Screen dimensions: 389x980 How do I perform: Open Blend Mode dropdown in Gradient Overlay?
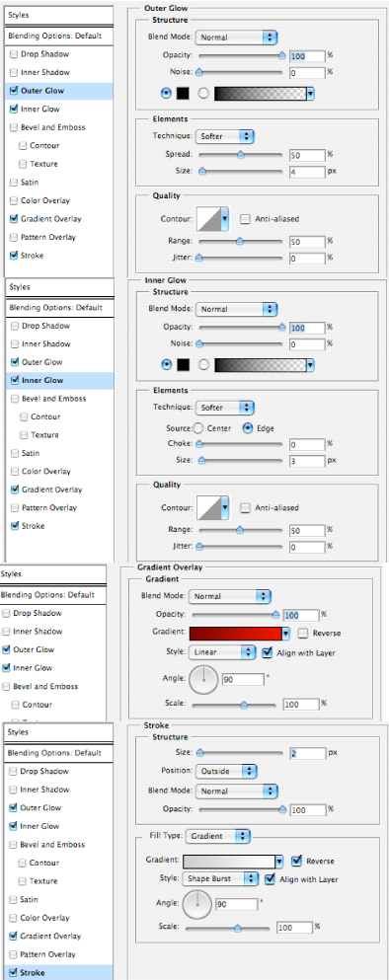[229, 596]
